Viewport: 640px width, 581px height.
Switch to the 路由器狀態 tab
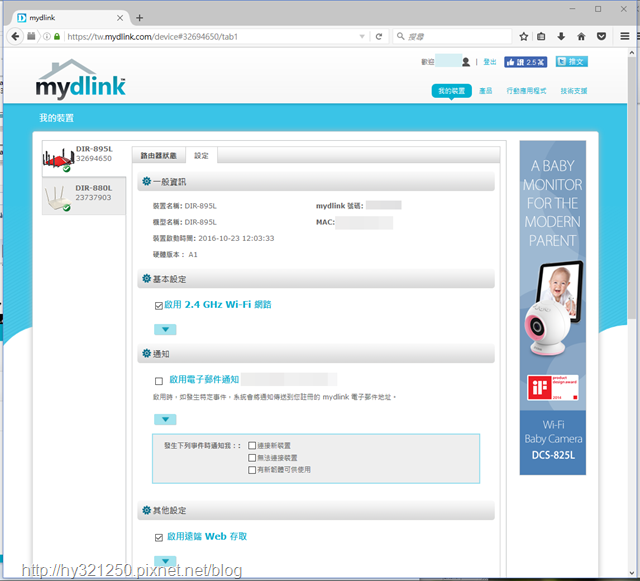[159, 156]
